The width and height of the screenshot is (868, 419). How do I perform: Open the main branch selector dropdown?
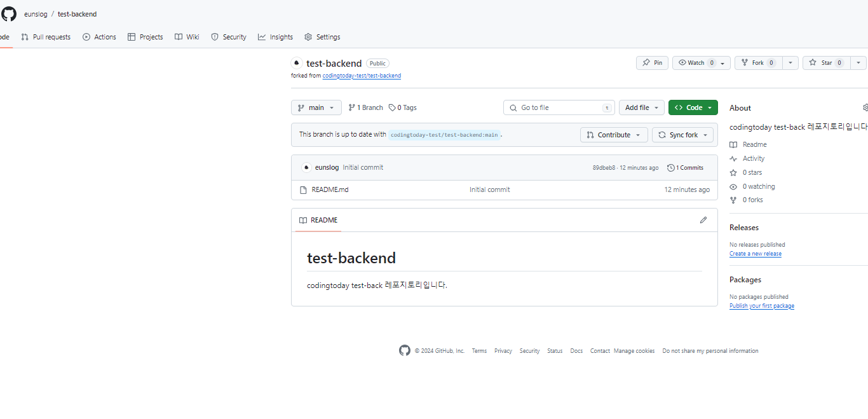pos(316,107)
